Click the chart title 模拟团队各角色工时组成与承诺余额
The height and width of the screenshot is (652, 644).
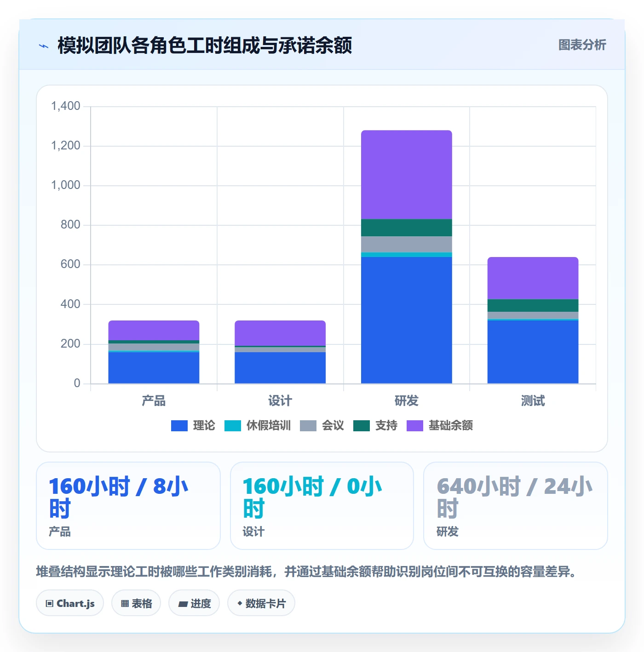pyautogui.click(x=205, y=46)
